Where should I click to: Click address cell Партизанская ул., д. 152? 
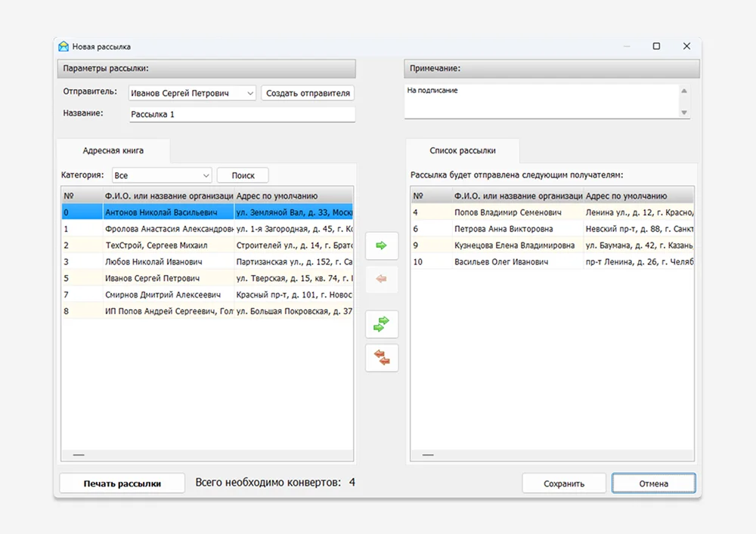point(293,261)
